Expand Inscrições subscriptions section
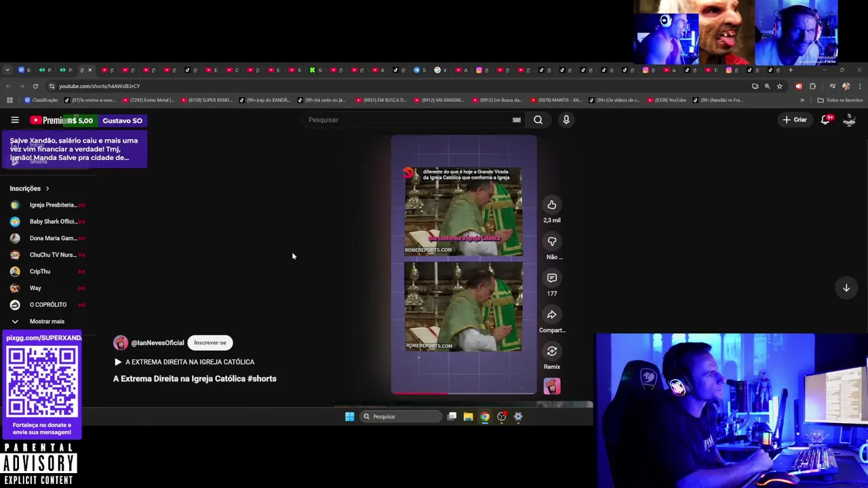This screenshot has width=868, height=488. point(30,188)
